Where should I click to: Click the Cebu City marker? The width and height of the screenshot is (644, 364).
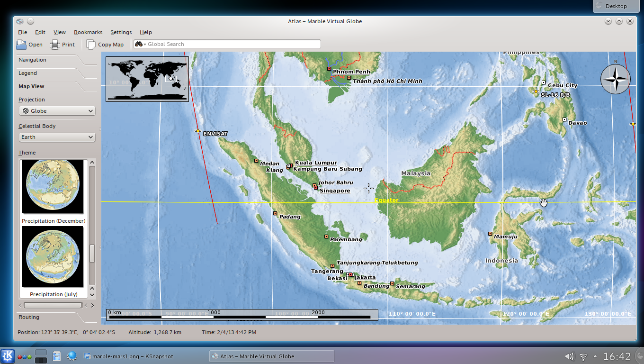(544, 82)
